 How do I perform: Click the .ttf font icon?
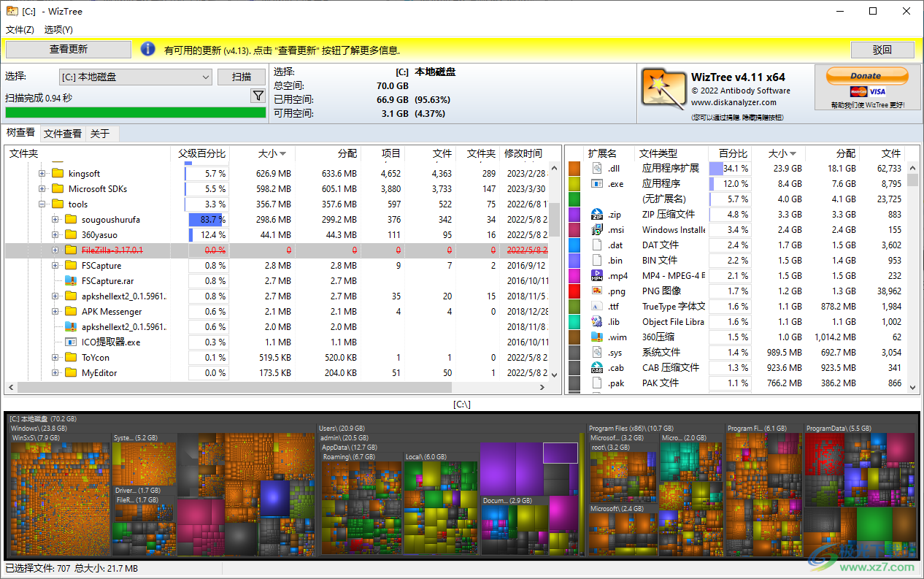[596, 306]
